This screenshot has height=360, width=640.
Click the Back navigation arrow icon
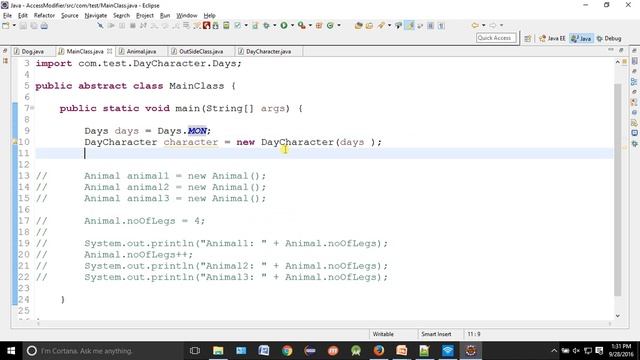pyautogui.click(x=475, y=26)
